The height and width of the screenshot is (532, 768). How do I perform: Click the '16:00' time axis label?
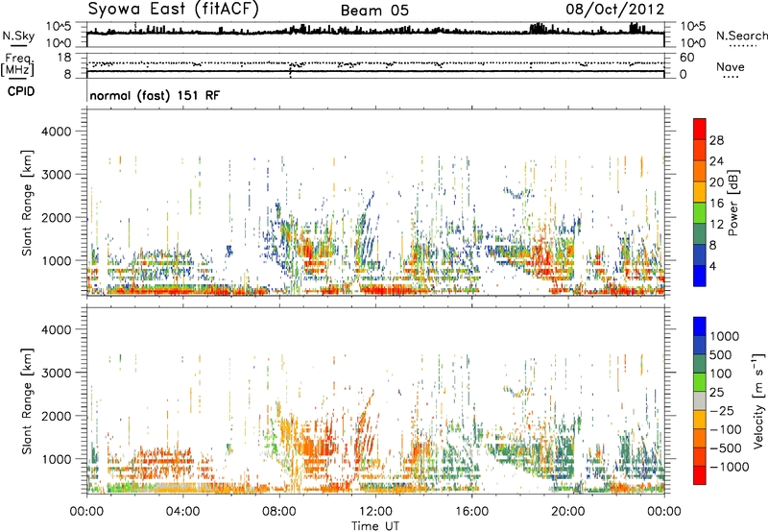point(471,512)
